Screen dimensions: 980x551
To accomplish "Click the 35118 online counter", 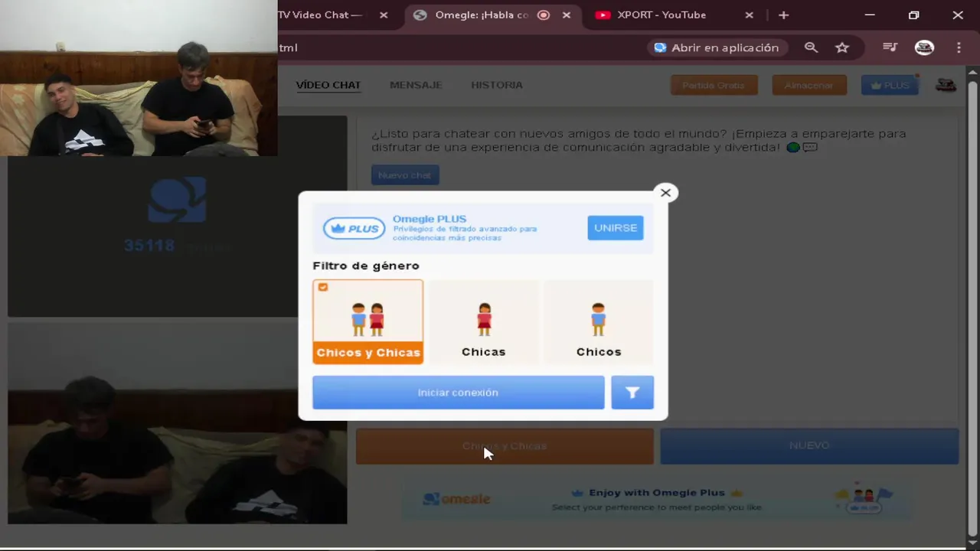I will (x=149, y=246).
